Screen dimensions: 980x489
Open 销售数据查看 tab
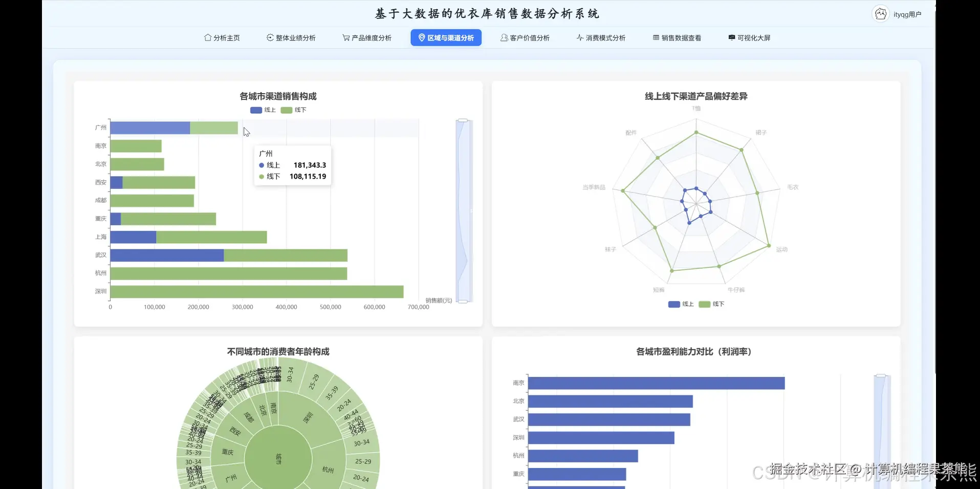(x=677, y=37)
